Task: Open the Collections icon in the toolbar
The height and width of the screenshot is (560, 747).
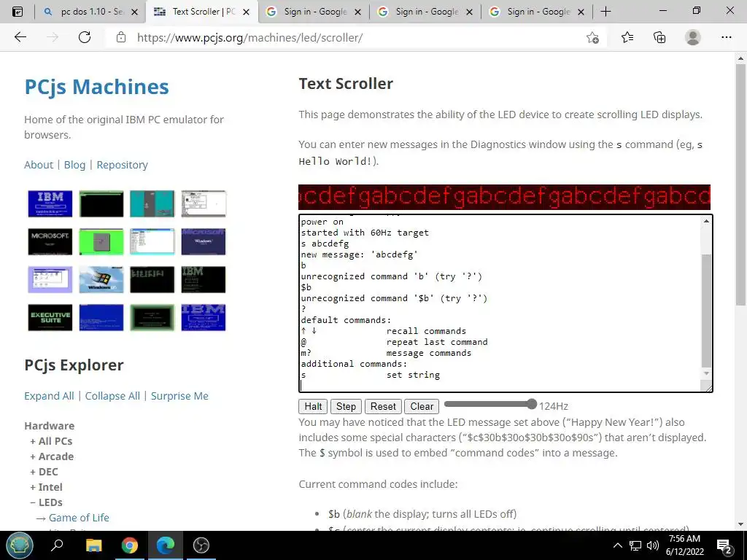Action: pos(659,37)
